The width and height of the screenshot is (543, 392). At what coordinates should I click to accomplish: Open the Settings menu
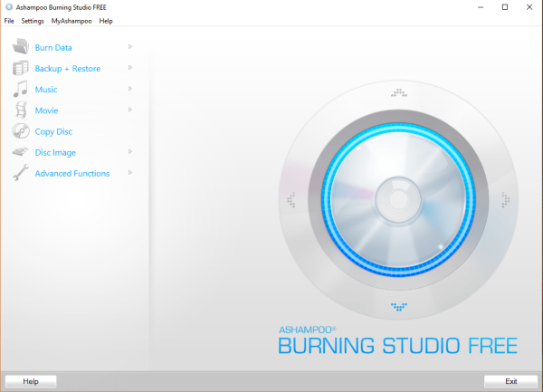33,21
